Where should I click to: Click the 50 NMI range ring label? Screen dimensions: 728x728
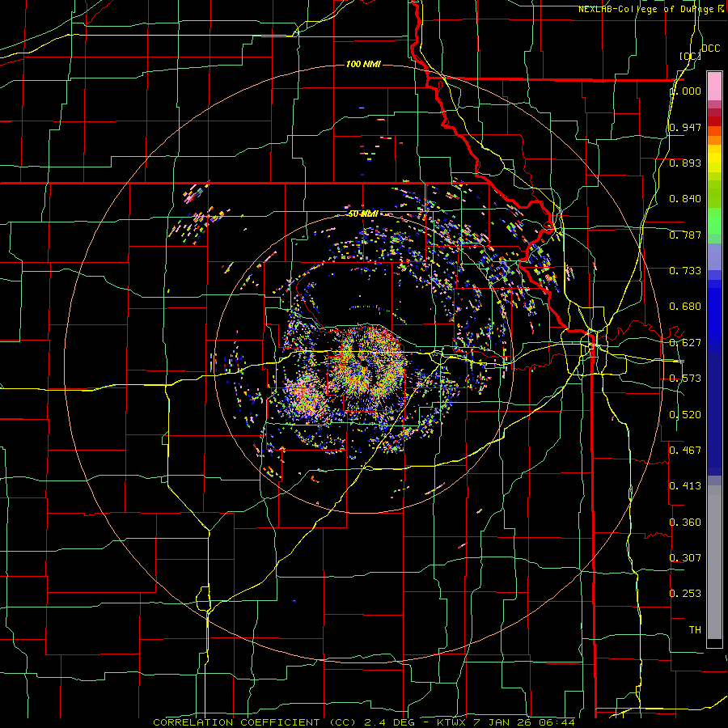pos(363,214)
